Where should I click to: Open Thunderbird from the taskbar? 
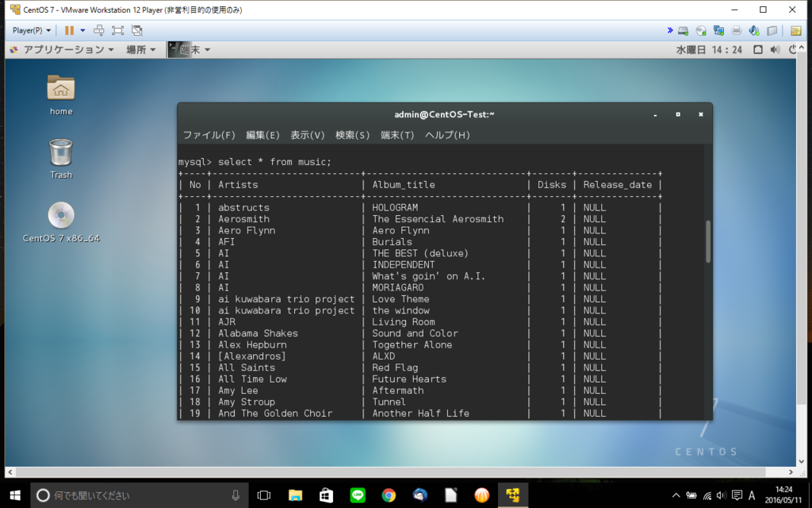(419, 495)
